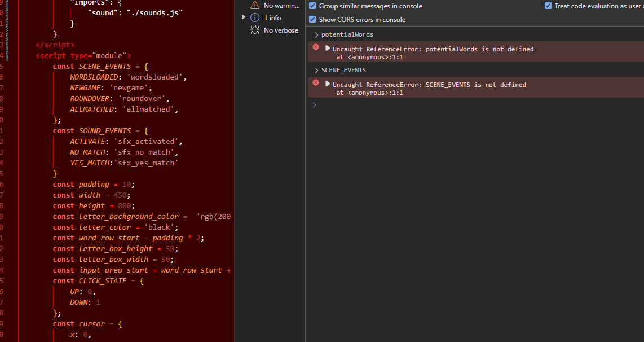Click NO_MATCH: 'sfx_no_match' line
The height and width of the screenshot is (342, 644).
coord(124,152)
